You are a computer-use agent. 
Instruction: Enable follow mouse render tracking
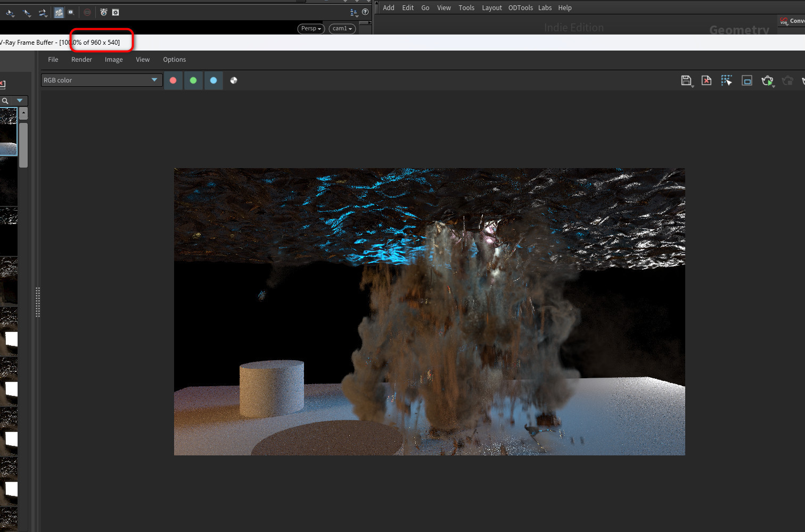click(x=727, y=80)
